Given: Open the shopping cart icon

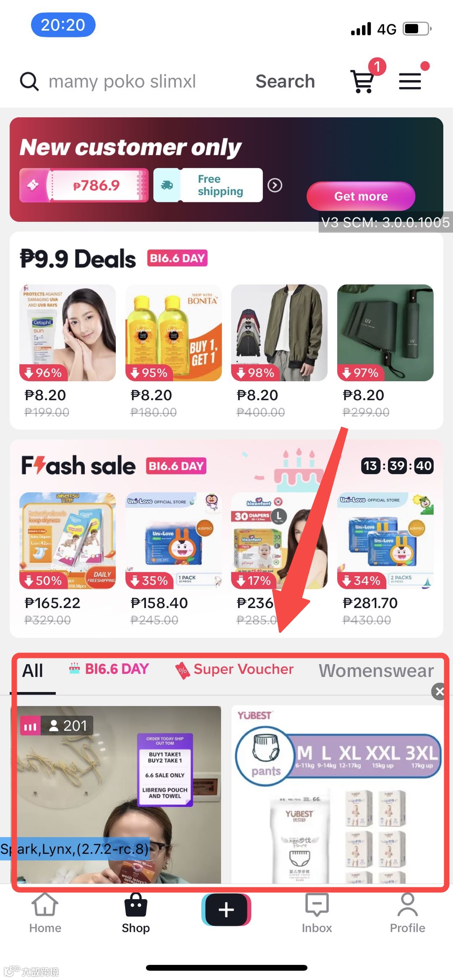Looking at the screenshot, I should [x=363, y=81].
